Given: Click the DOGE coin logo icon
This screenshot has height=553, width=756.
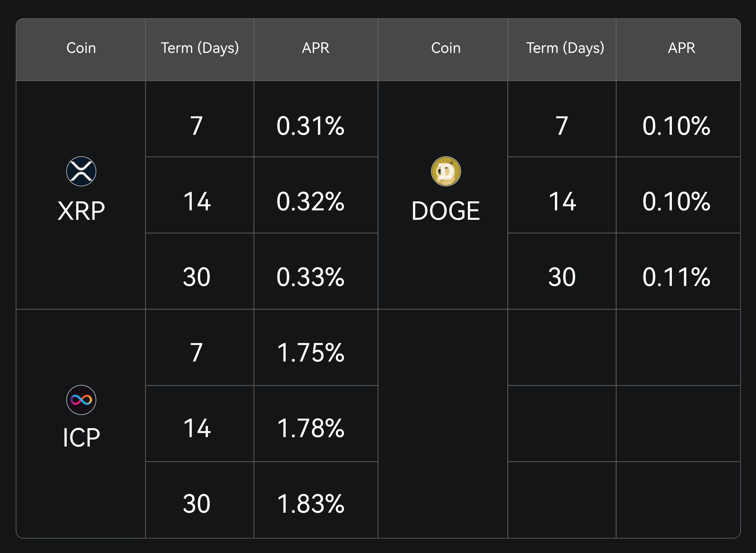Looking at the screenshot, I should 446,171.
